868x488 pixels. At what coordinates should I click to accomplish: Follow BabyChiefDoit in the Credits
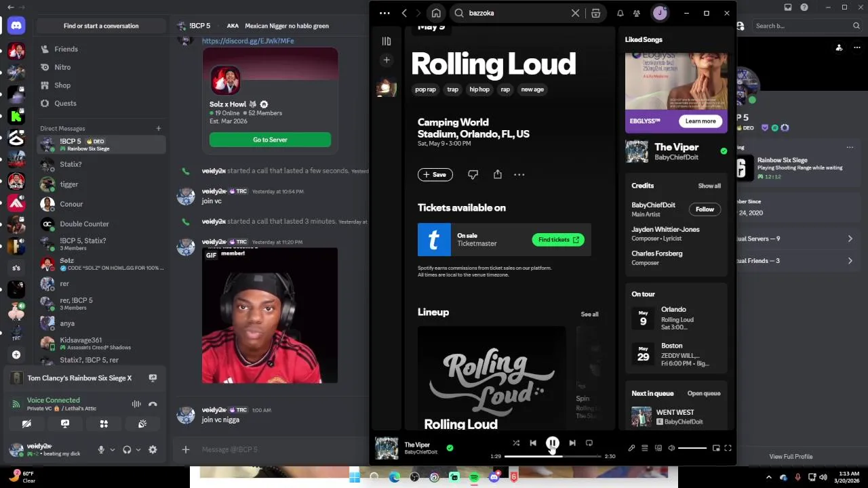coord(705,209)
